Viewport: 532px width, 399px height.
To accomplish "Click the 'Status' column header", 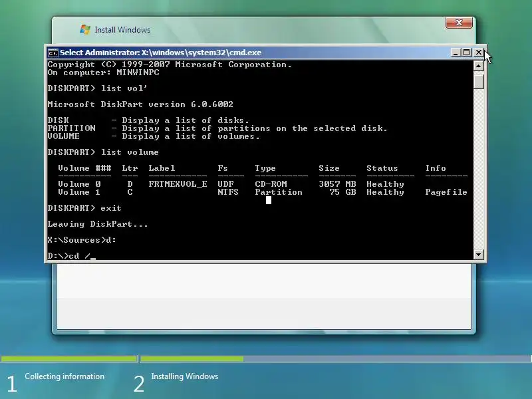I will (382, 168).
